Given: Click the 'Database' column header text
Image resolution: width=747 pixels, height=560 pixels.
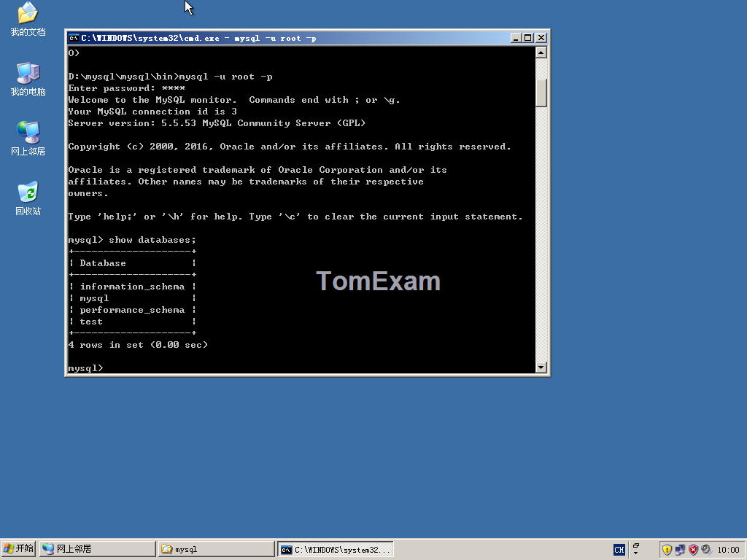Looking at the screenshot, I should pos(103,262).
